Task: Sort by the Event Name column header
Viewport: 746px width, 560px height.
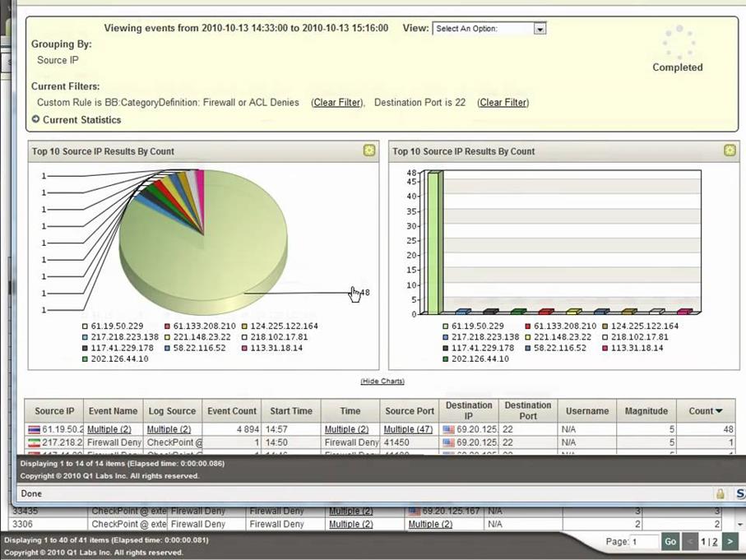Action: pos(114,411)
